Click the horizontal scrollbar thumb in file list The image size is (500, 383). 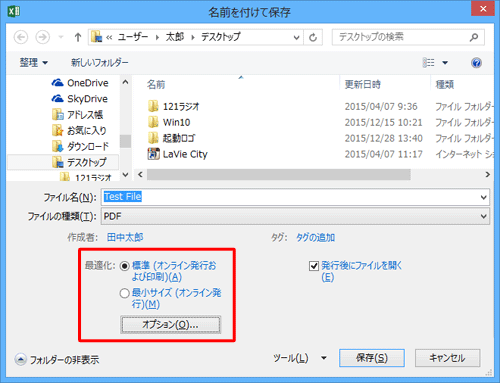(x=279, y=174)
